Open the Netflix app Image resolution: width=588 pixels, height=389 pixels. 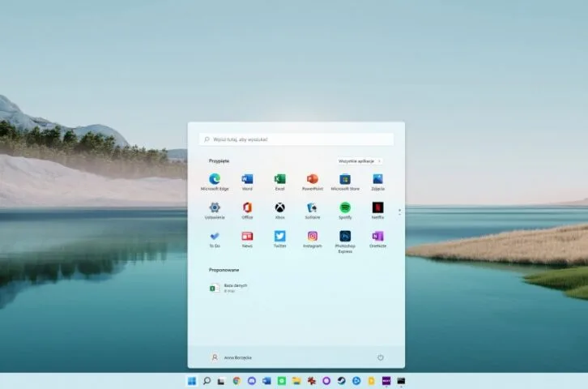pyautogui.click(x=377, y=211)
